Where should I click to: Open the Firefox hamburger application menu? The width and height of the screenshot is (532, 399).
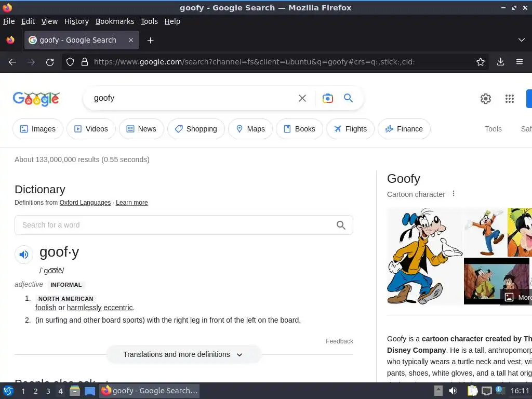click(x=520, y=62)
